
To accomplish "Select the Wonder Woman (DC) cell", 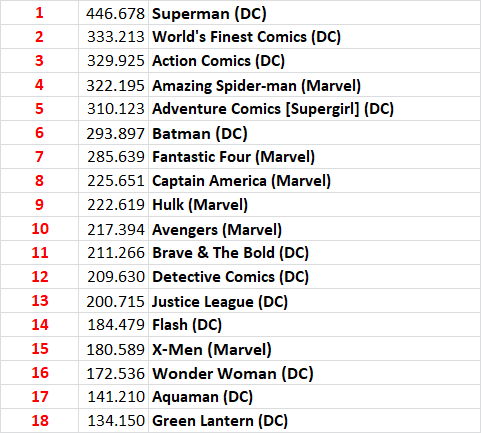I will [314, 373].
